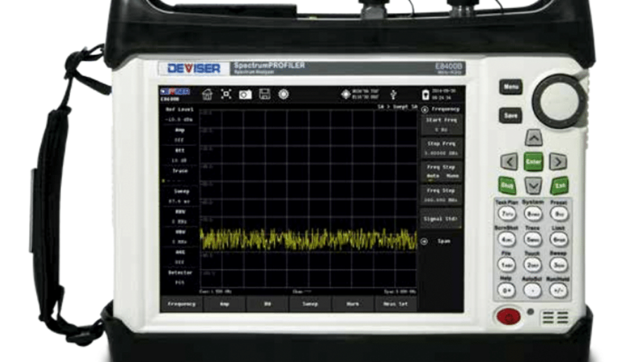644x362 pixels.
Task: Click keypad key 4 under ScrnShot
Action: [x=507, y=239]
